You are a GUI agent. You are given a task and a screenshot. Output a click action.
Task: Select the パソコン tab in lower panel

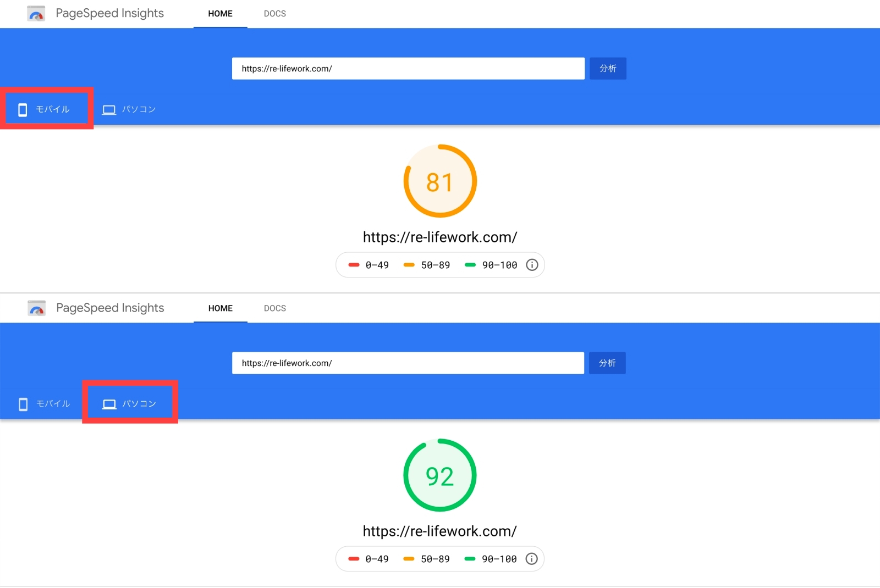tap(130, 404)
